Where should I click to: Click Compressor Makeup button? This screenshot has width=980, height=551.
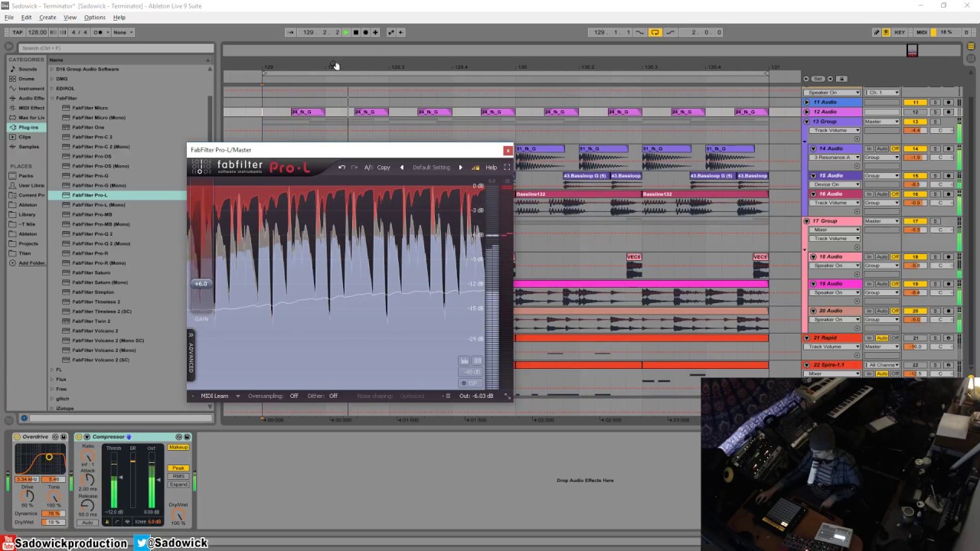[178, 448]
